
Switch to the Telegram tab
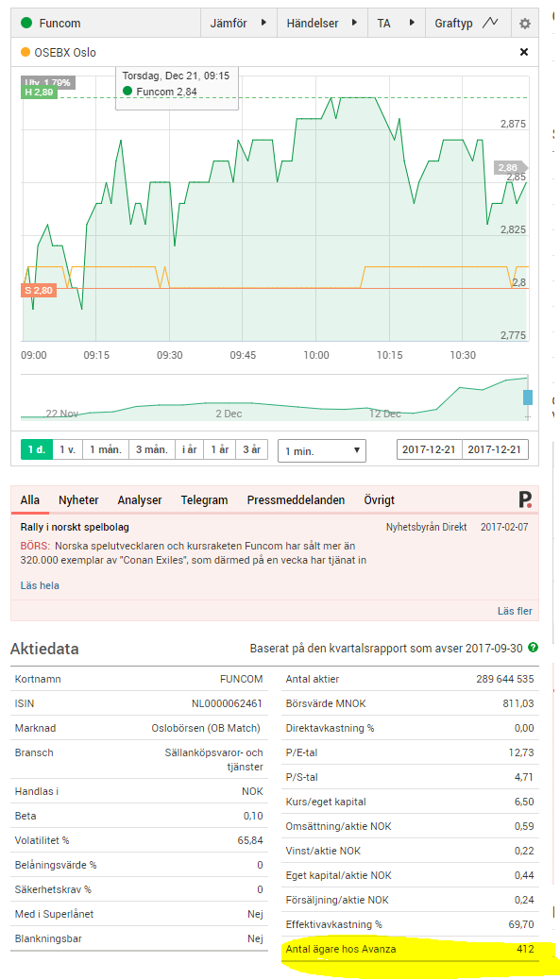click(204, 500)
